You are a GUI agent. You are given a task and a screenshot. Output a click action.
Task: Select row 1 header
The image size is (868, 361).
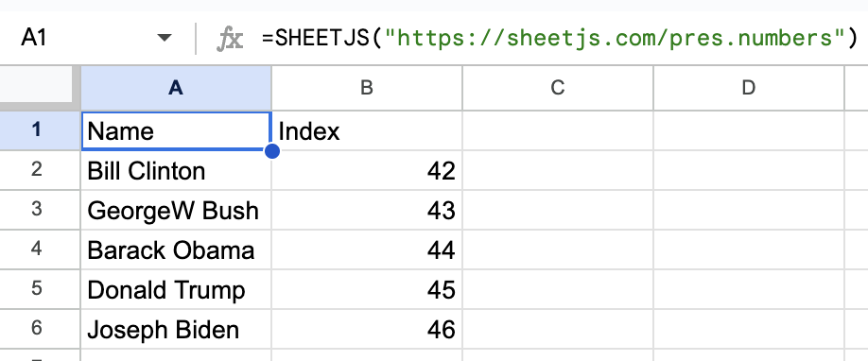tap(37, 130)
